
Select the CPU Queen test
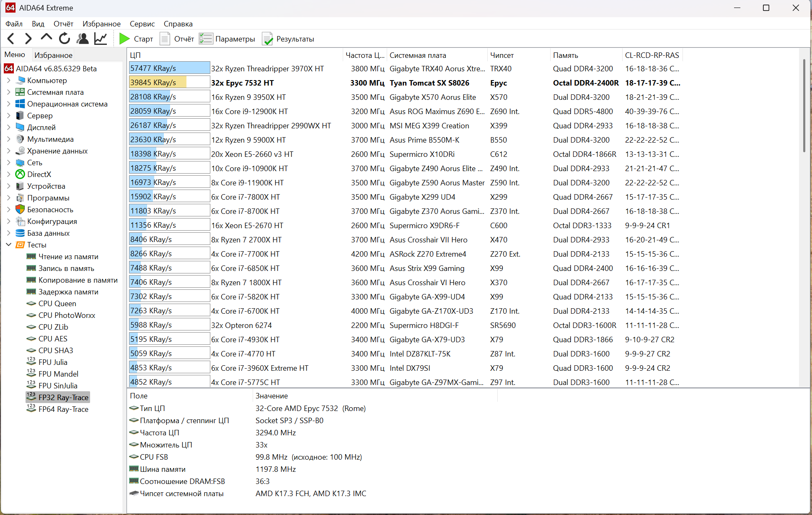point(57,304)
